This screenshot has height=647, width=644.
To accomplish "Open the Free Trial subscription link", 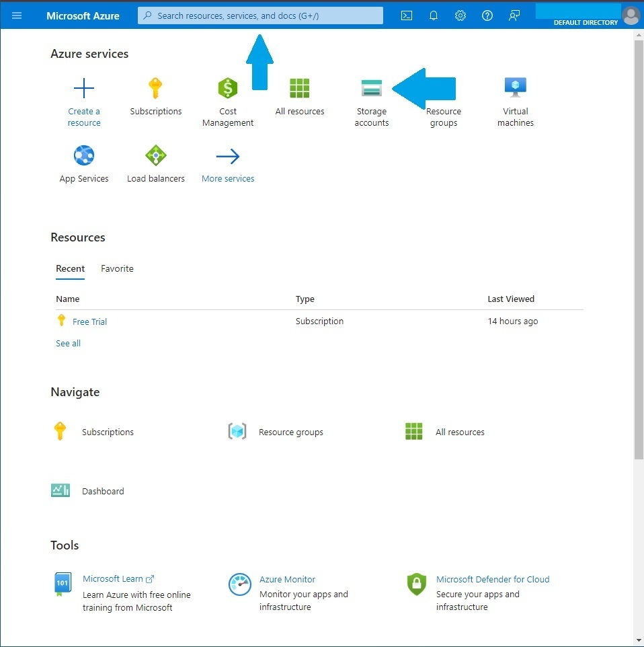I will coord(89,322).
